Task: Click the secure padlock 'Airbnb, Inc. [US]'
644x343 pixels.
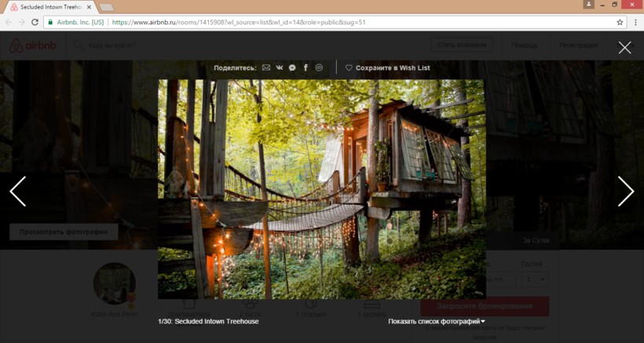Action: coord(76,22)
